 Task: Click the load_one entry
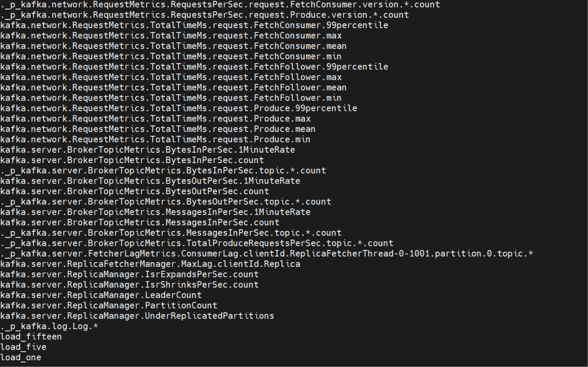[x=21, y=358]
